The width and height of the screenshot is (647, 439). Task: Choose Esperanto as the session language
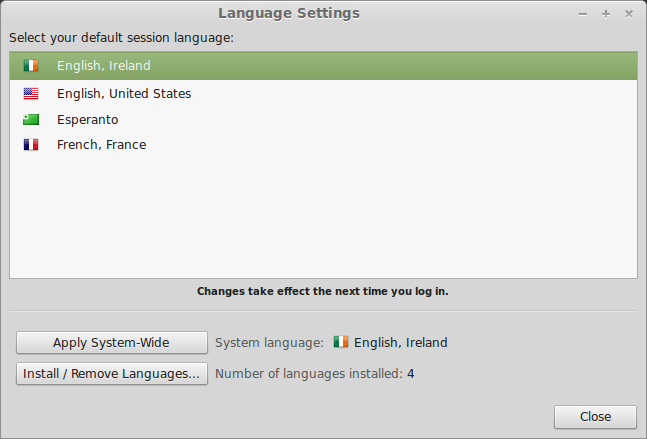88,120
